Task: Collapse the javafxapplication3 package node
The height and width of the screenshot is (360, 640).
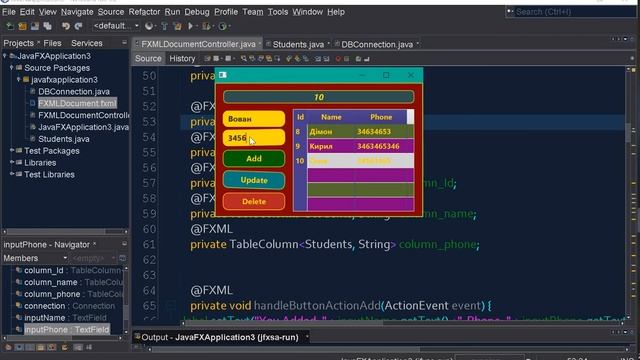Action: (x=19, y=80)
